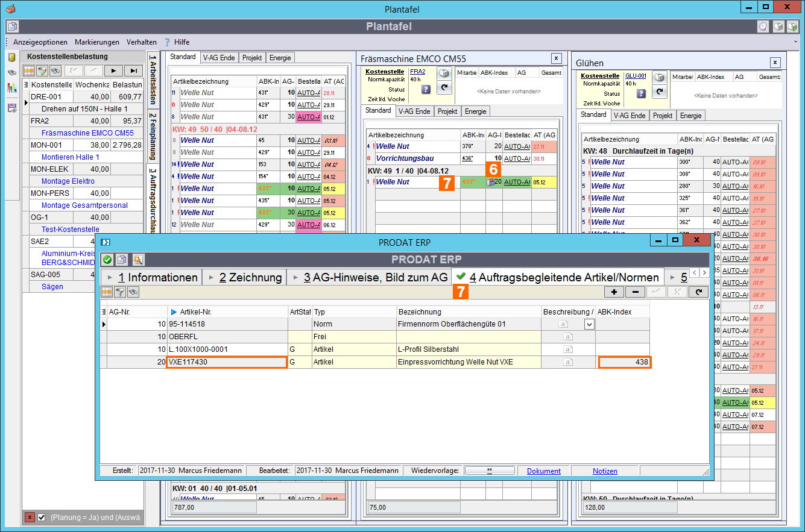Open dropdown in Beschreibung cell of Firmennorm row
This screenshot has width=805, height=532.
coord(589,324)
